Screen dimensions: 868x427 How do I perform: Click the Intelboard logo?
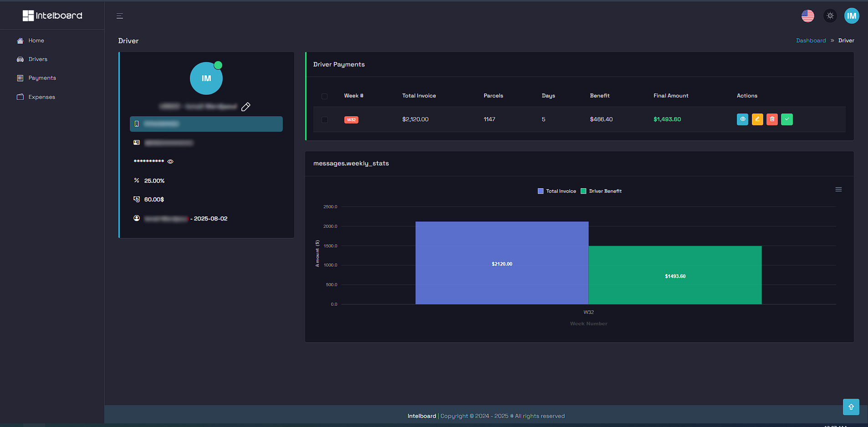click(x=51, y=15)
